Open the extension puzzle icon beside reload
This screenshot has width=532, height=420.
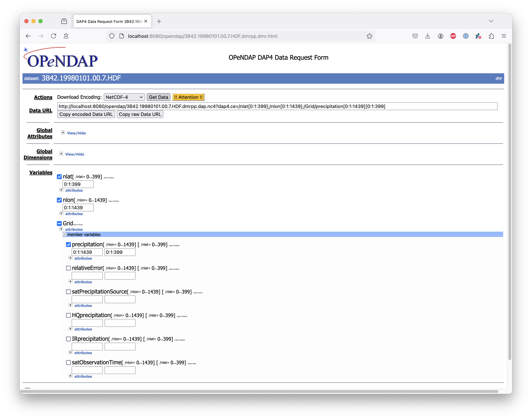point(66,36)
